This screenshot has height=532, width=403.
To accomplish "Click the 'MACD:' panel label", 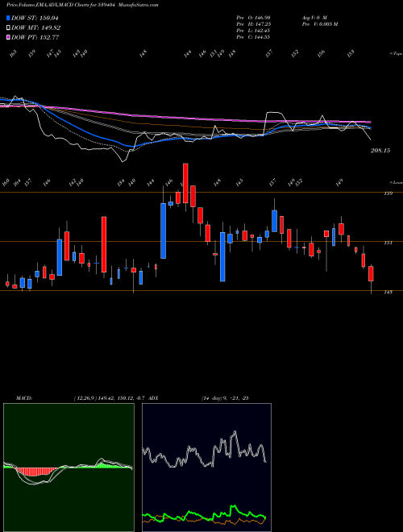I will [24, 398].
